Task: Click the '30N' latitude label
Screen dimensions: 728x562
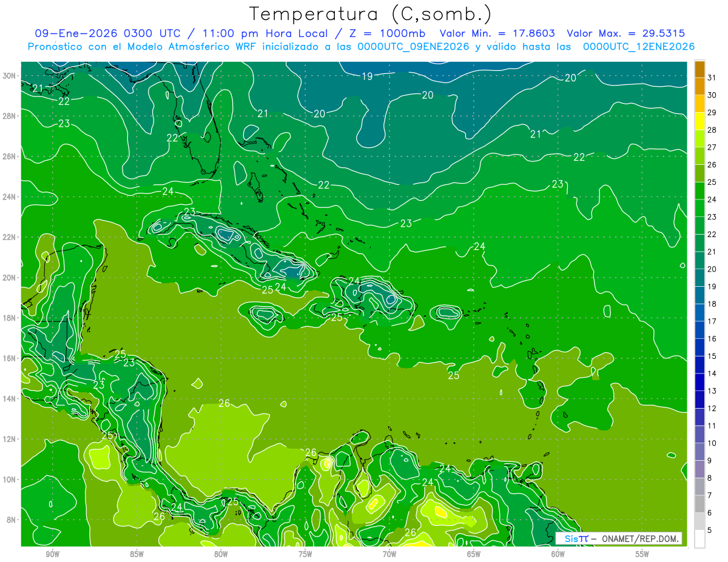Action: coord(10,76)
